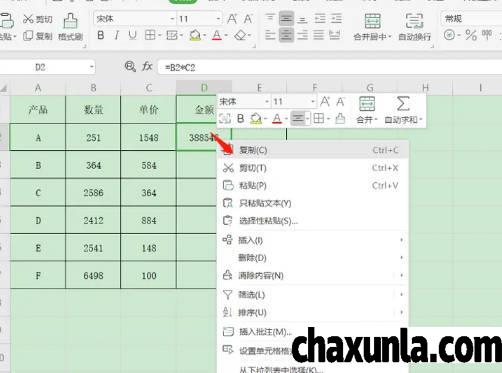Select the Format Painter brush icon

point(71,21)
